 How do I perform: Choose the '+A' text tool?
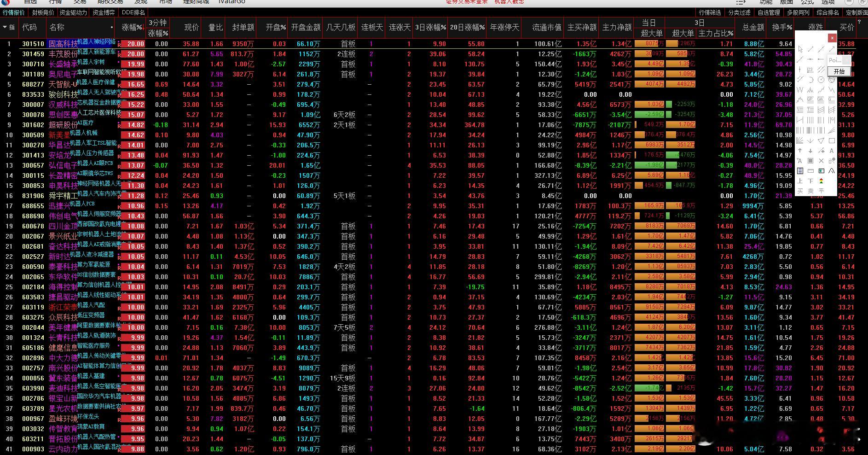tap(800, 160)
